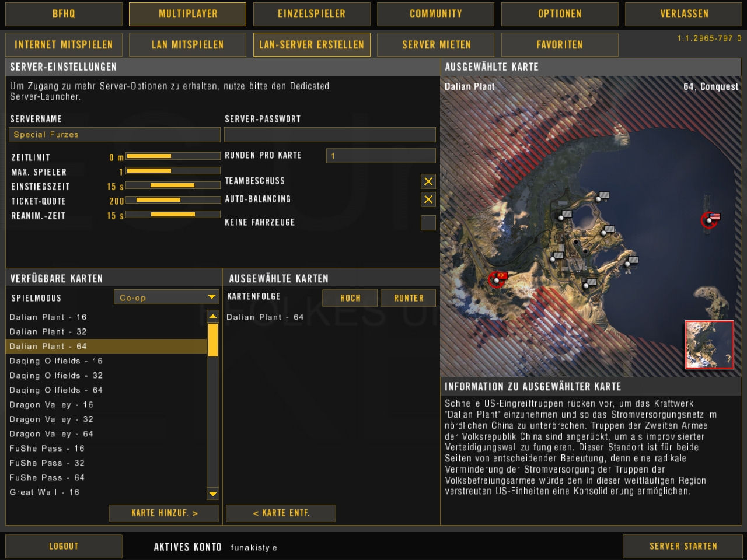Select Internet Mitspielen sub-tab
This screenshot has height=560, width=747.
point(64,45)
